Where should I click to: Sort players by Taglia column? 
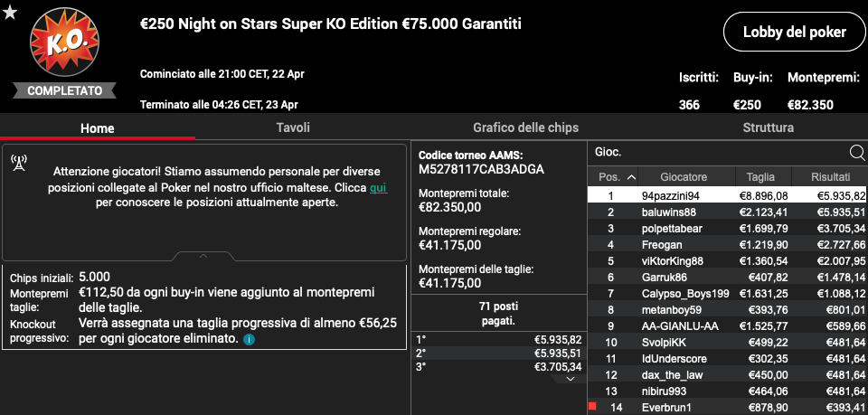pos(760,177)
